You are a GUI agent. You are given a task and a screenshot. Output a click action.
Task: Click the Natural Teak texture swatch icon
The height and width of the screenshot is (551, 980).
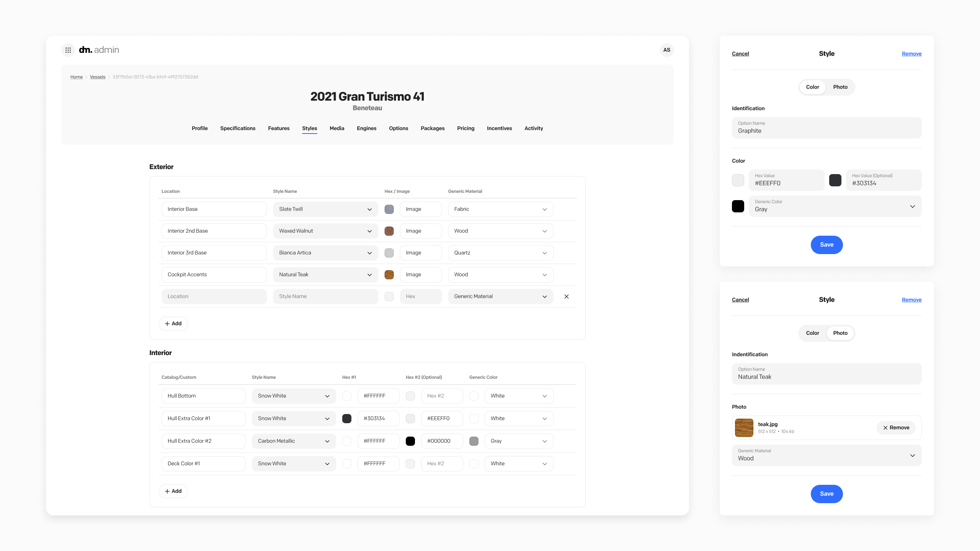coord(389,275)
